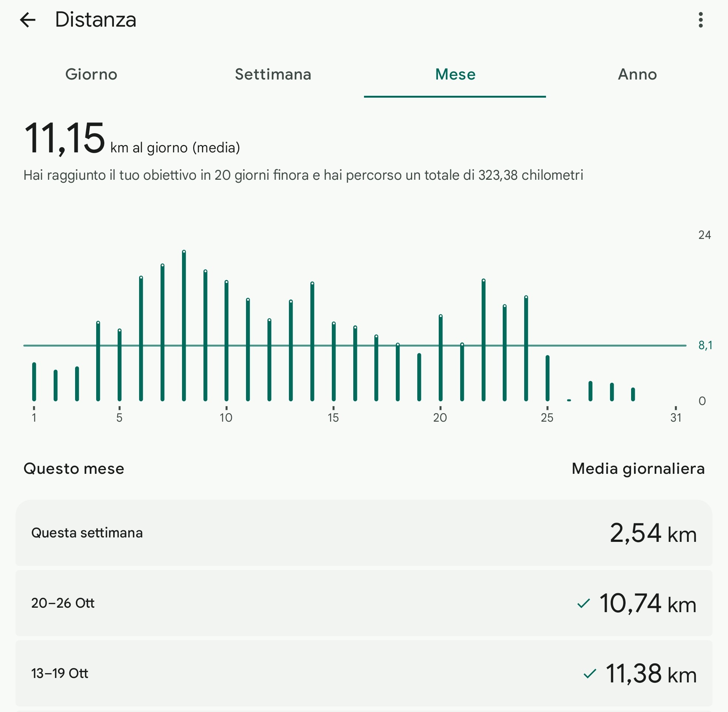Tap the checkmark beside 11,38 km
The height and width of the screenshot is (712, 728).
coord(589,674)
